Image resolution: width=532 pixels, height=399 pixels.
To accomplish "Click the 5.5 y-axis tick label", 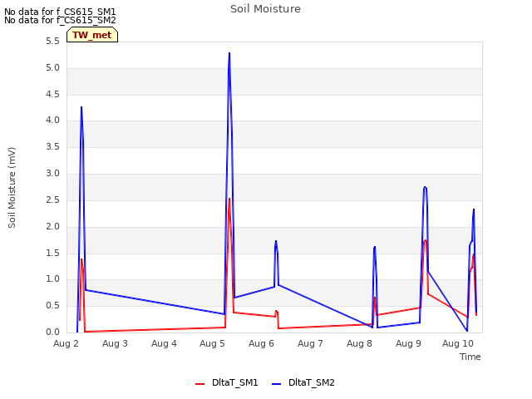I will point(52,42).
